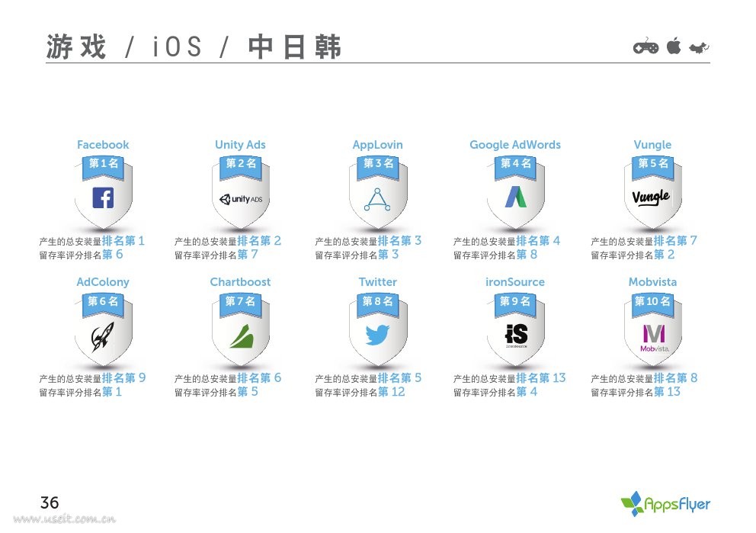Select the AdColony rocket logo
The width and height of the screenshot is (756, 533).
click(103, 336)
